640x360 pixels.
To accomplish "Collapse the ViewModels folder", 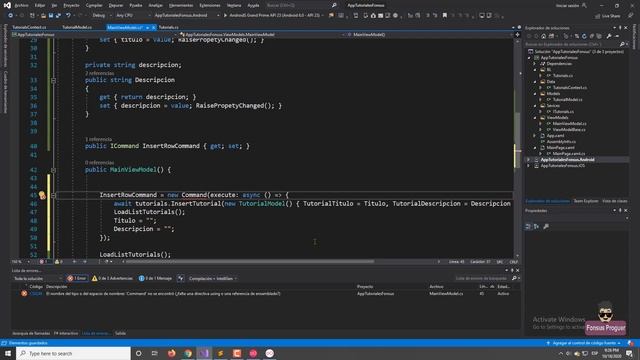I will (x=535, y=118).
